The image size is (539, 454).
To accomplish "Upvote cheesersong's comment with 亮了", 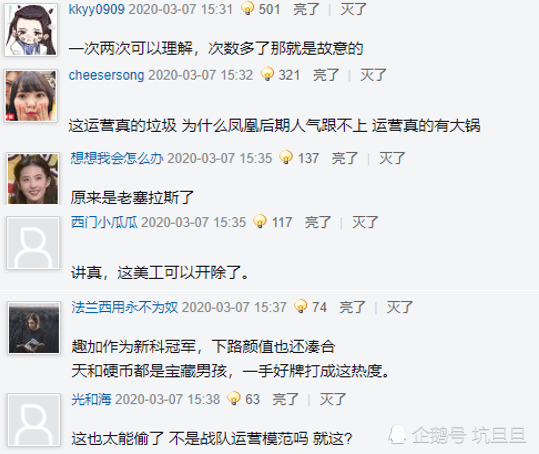I will 326,75.
